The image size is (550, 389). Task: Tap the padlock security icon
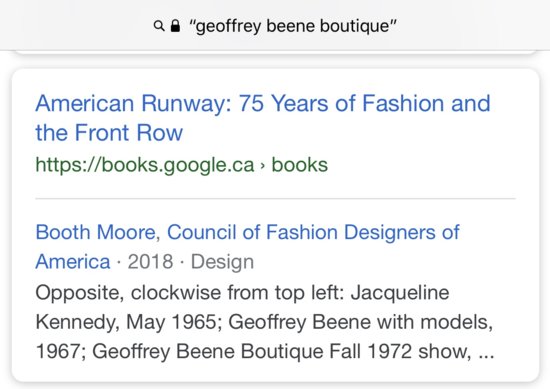point(175,26)
